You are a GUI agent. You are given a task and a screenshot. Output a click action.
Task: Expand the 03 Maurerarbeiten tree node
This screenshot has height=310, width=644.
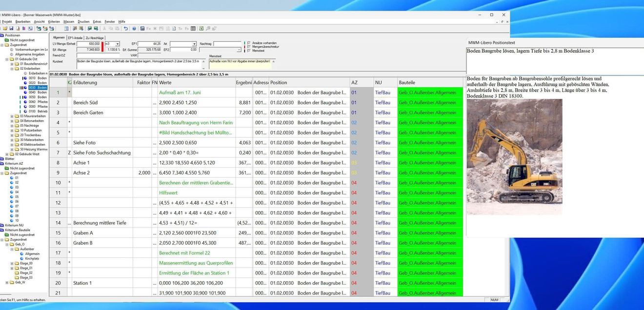[x=12, y=116]
